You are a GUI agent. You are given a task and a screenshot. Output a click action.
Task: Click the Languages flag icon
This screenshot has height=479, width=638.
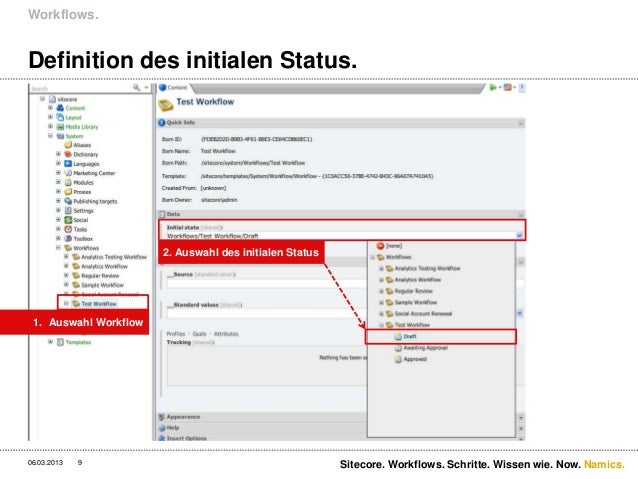pyautogui.click(x=68, y=164)
